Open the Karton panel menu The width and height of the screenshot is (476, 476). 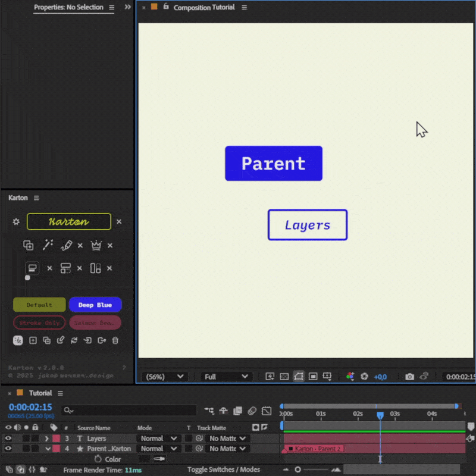point(36,198)
